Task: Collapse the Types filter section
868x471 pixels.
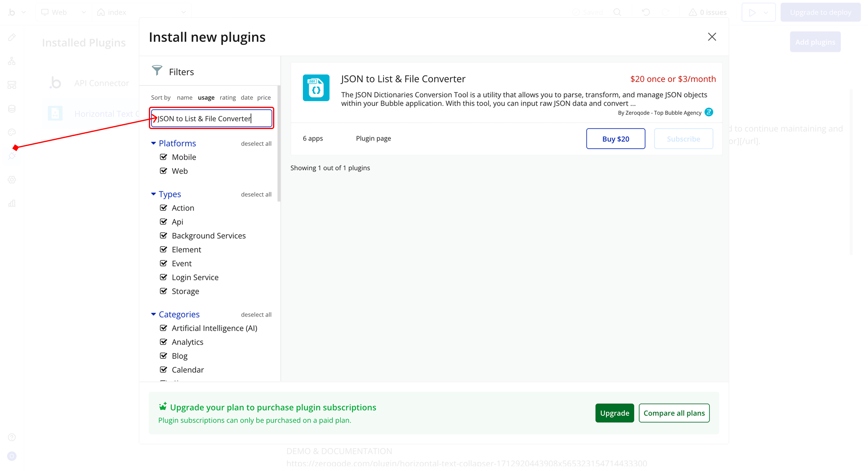Action: (154, 194)
